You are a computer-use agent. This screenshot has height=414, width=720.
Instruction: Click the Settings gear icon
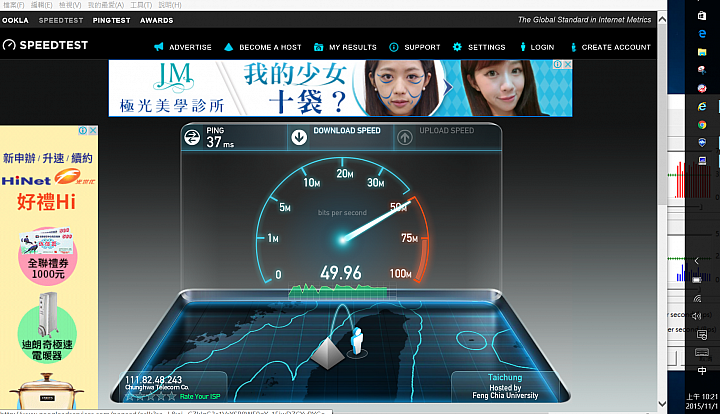click(457, 47)
